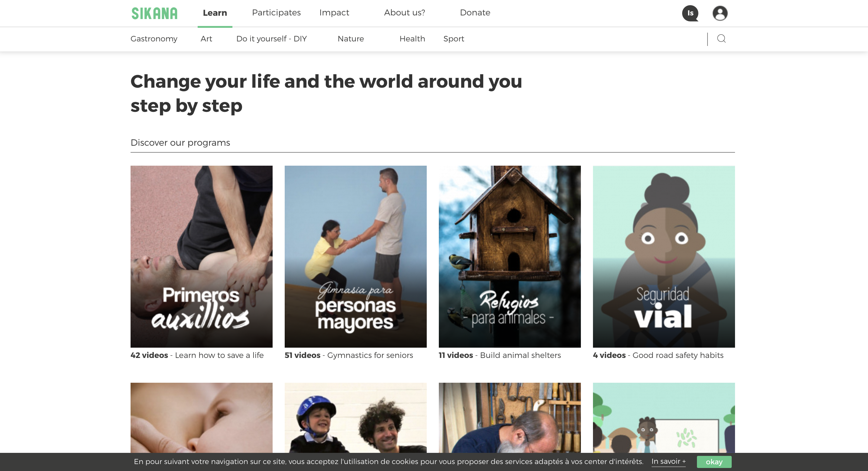Click the search magnifier icon

pyautogui.click(x=721, y=39)
